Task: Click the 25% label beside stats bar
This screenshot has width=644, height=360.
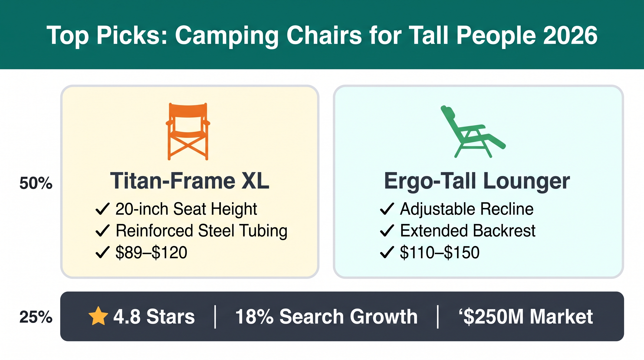Action: (x=36, y=317)
